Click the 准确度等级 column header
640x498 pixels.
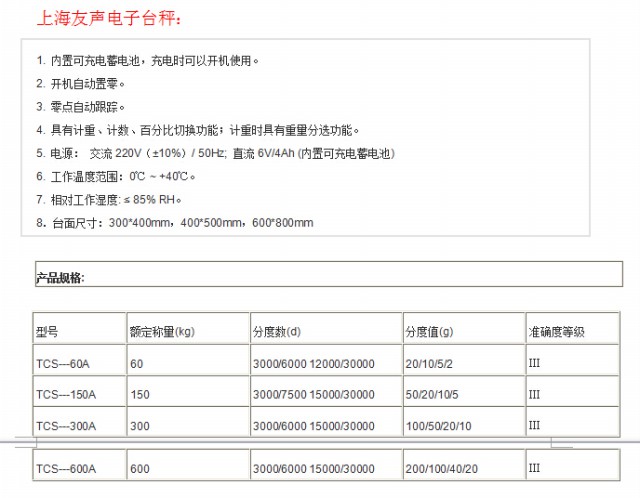pyautogui.click(x=556, y=332)
